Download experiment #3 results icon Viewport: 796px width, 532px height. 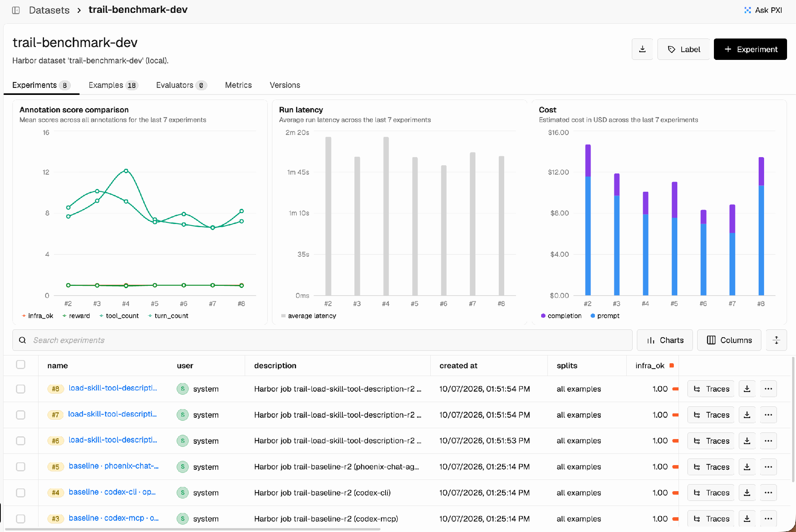[747, 518]
